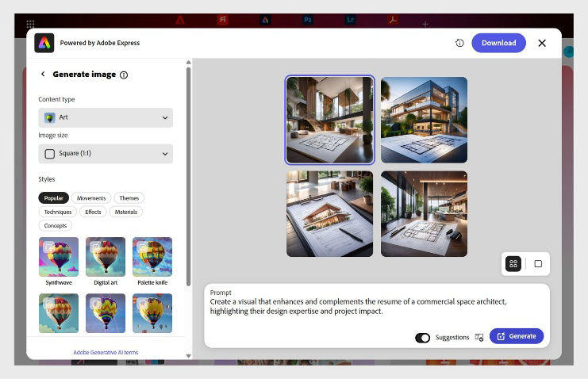This screenshot has width=588, height=379.
Task: Click the scroll down arrow of left panel
Action: pyautogui.click(x=188, y=356)
